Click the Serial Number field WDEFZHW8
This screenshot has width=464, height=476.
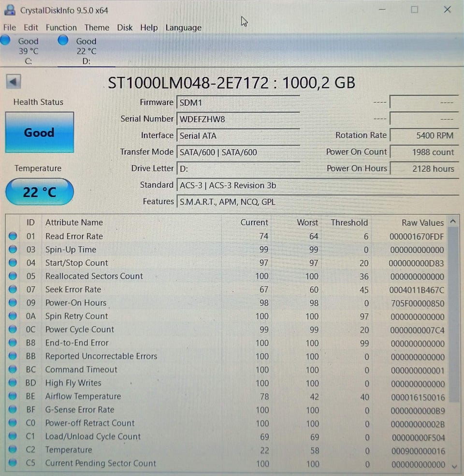[238, 119]
